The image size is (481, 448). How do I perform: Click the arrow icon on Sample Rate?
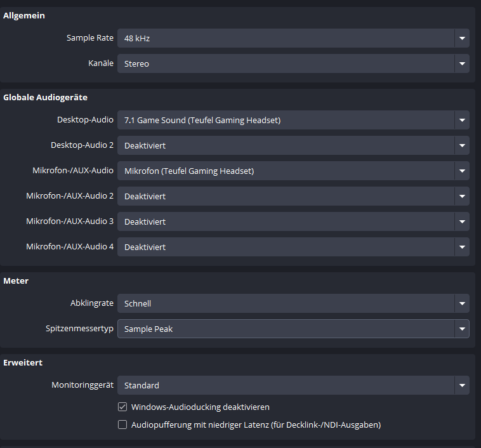[x=462, y=38]
